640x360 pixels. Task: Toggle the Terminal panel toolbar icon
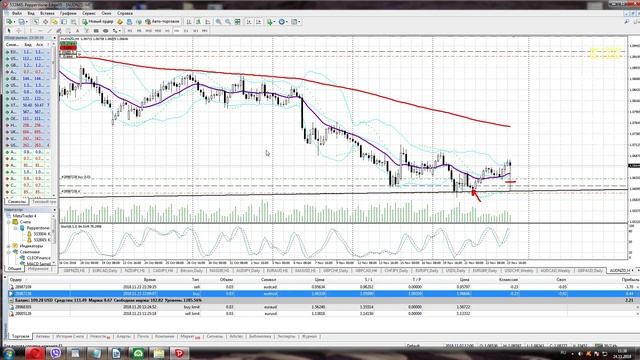[x=64, y=22]
